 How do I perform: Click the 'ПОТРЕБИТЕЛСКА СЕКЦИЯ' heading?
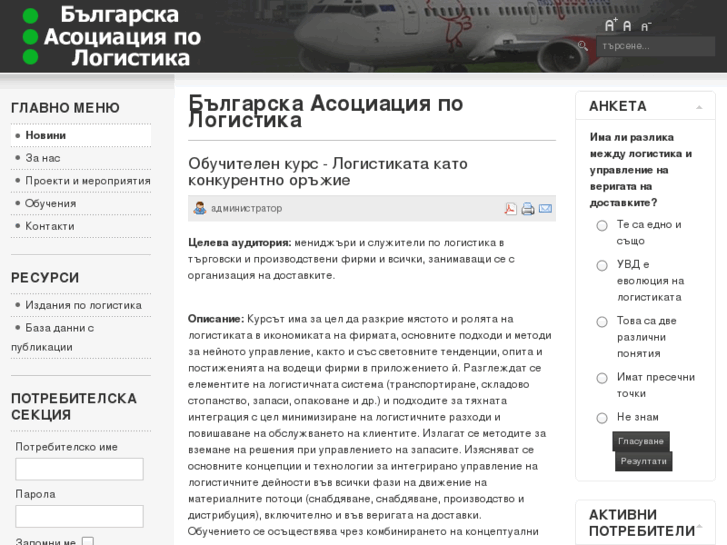pos(74,406)
